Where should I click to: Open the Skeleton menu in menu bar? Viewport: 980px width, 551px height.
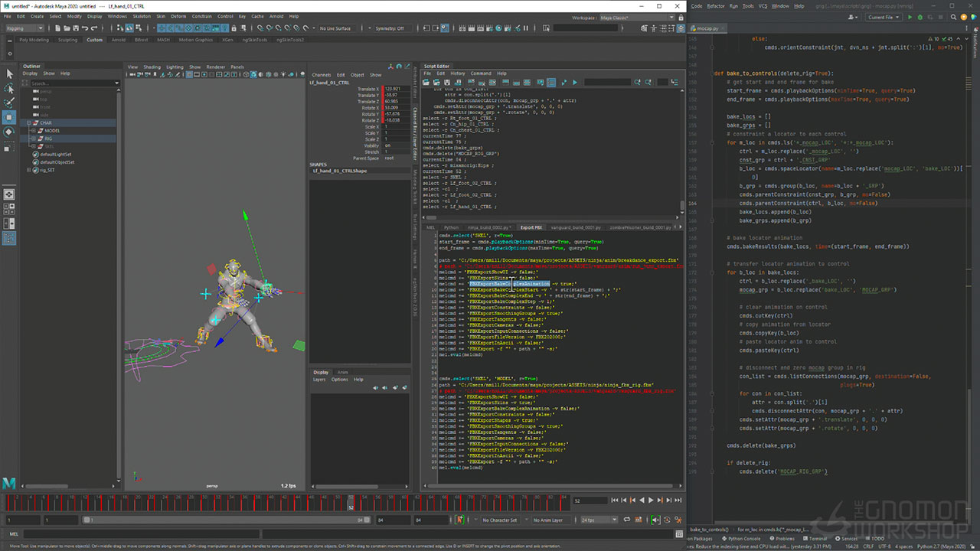coord(141,16)
